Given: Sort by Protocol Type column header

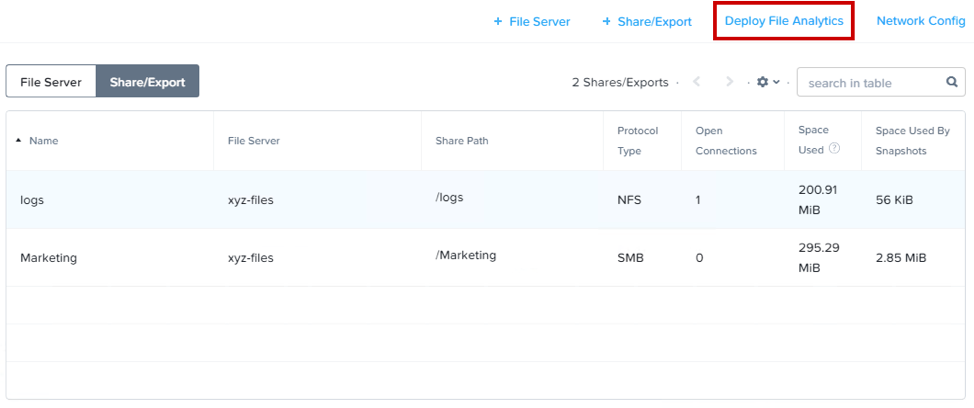Looking at the screenshot, I should (637, 141).
